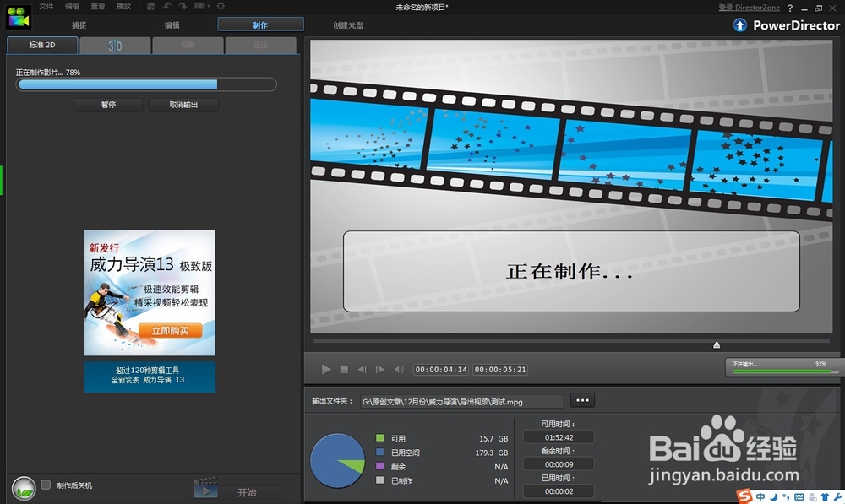Click the 威力导演13 advertisement image
The image size is (845, 504).
pos(150,293)
